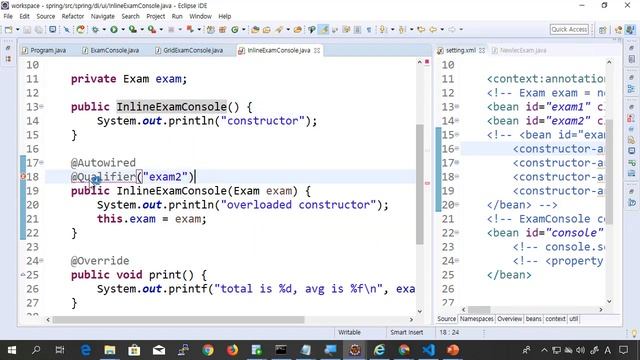Switch to the Program.java editor tab
This screenshot has height=360, width=640.
pyautogui.click(x=44, y=51)
